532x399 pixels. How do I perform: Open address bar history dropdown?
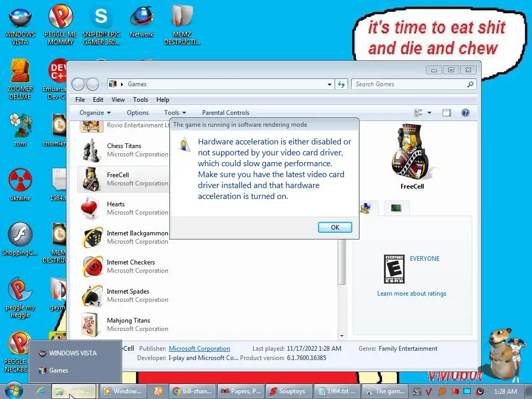329,84
